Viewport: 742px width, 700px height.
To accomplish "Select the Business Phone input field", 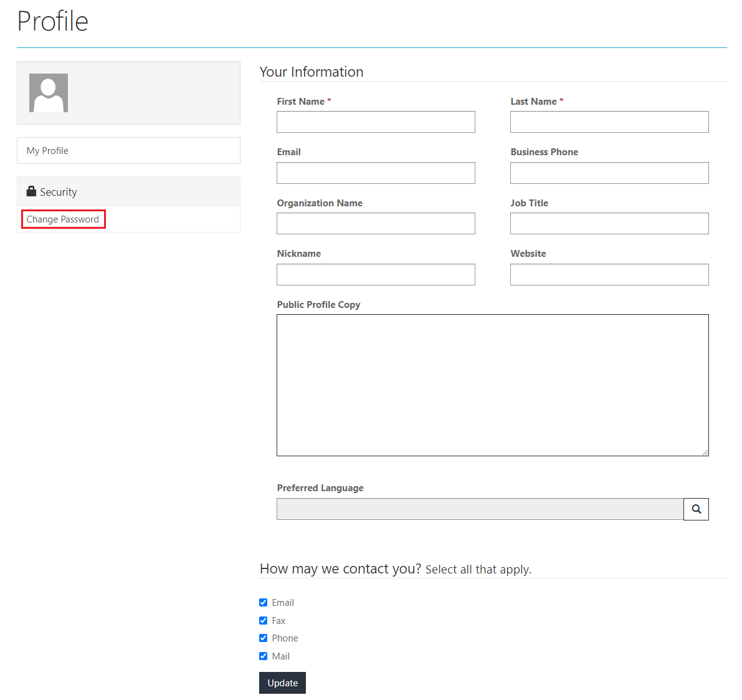I will [609, 173].
